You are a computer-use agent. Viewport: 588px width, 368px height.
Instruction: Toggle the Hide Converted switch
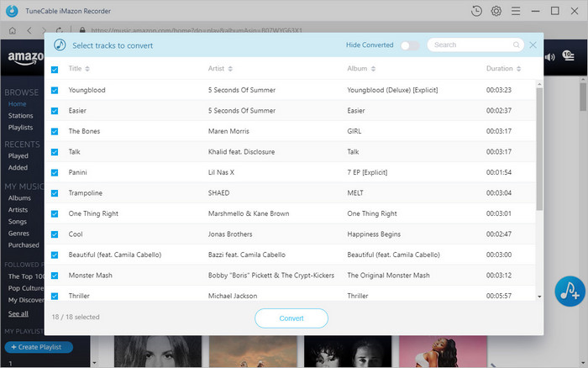pyautogui.click(x=410, y=45)
